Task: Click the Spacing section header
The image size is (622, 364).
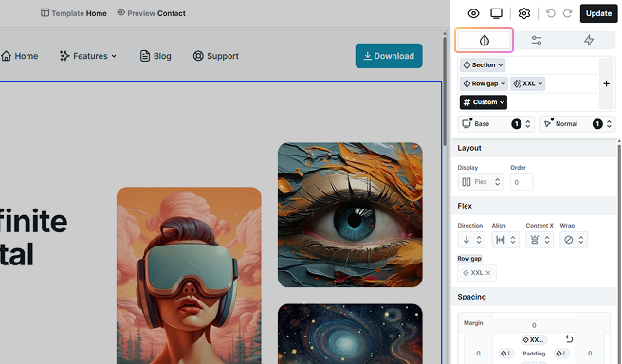Action: pos(534,297)
